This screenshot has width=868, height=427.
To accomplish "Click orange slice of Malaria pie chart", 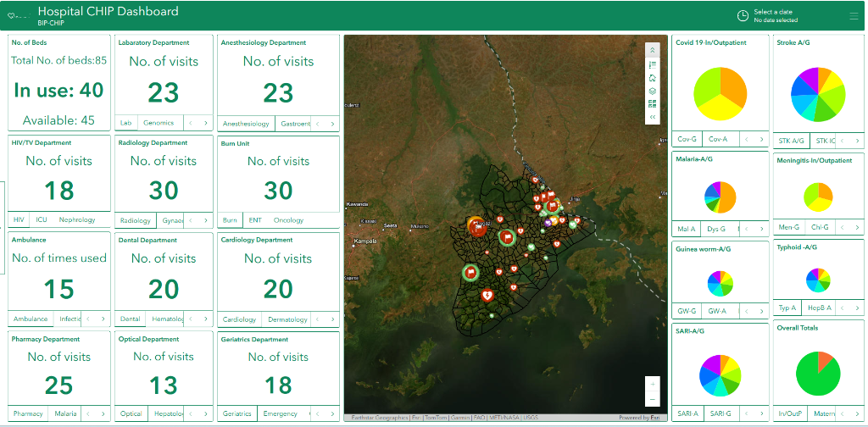I will pyautogui.click(x=728, y=198).
